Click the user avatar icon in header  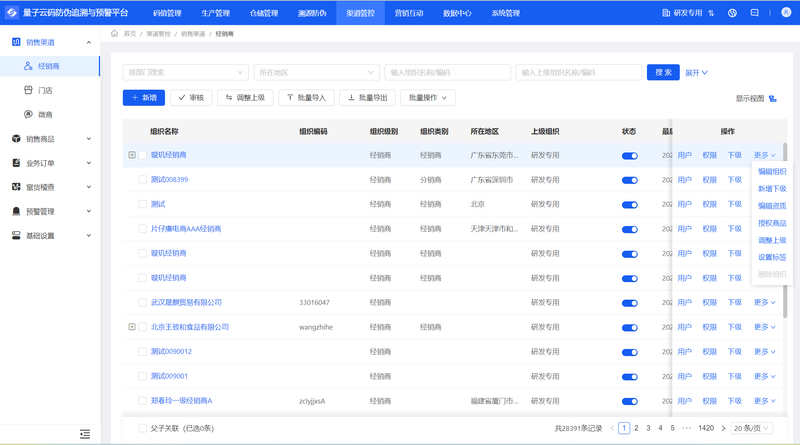(x=787, y=13)
